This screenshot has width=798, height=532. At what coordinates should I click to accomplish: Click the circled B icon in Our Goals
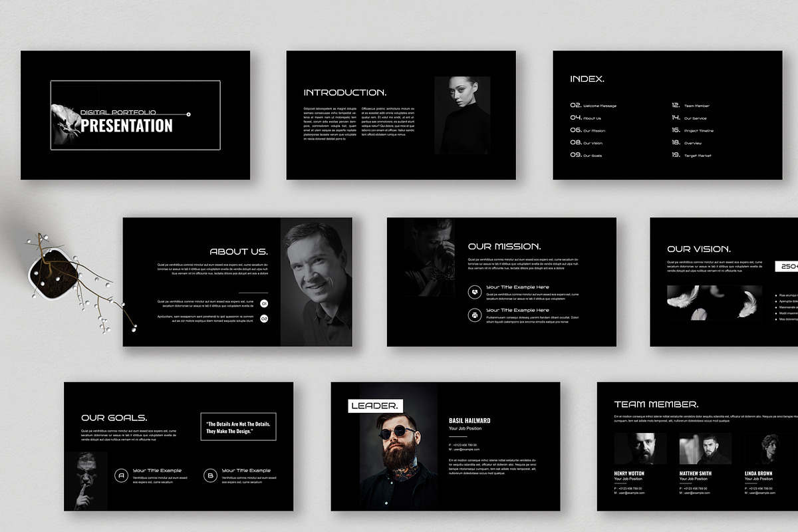click(x=209, y=475)
